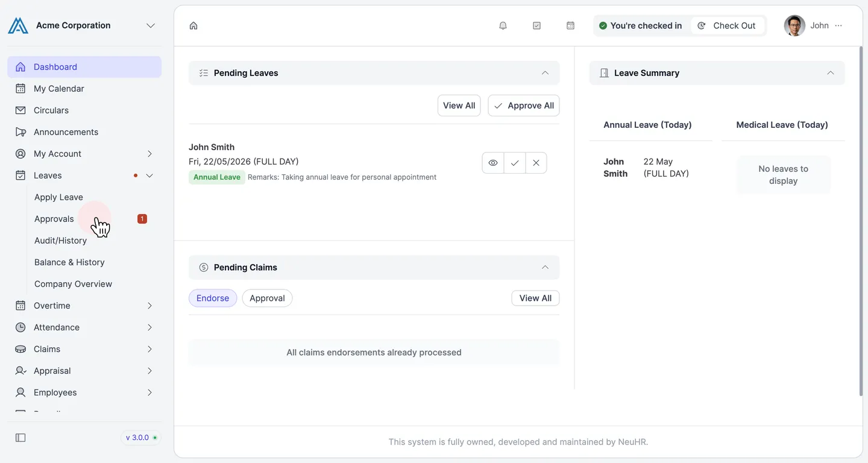Click John Smith's name in Pending Leaves
This screenshot has width=868, height=463.
(212, 147)
